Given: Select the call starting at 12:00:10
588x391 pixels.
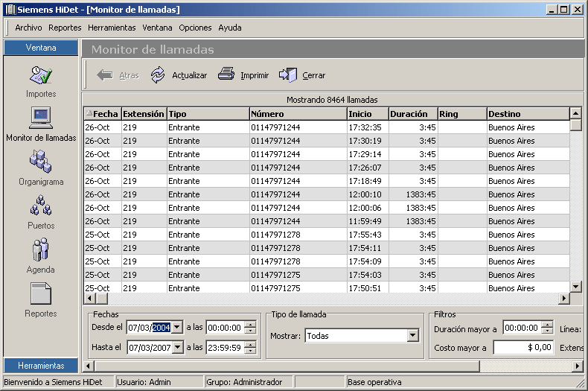Looking at the screenshot, I should click(x=326, y=194).
